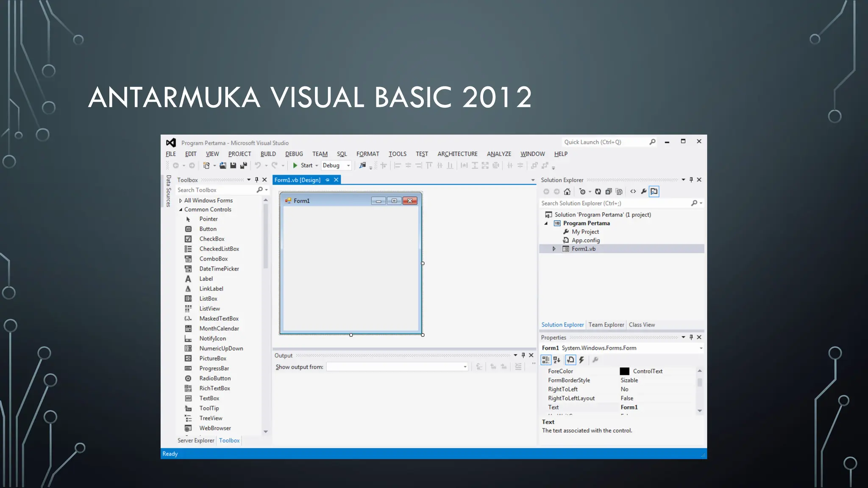Viewport: 868px width, 488px height.
Task: Click the Home icon in Solution Explorer
Action: [567, 191]
